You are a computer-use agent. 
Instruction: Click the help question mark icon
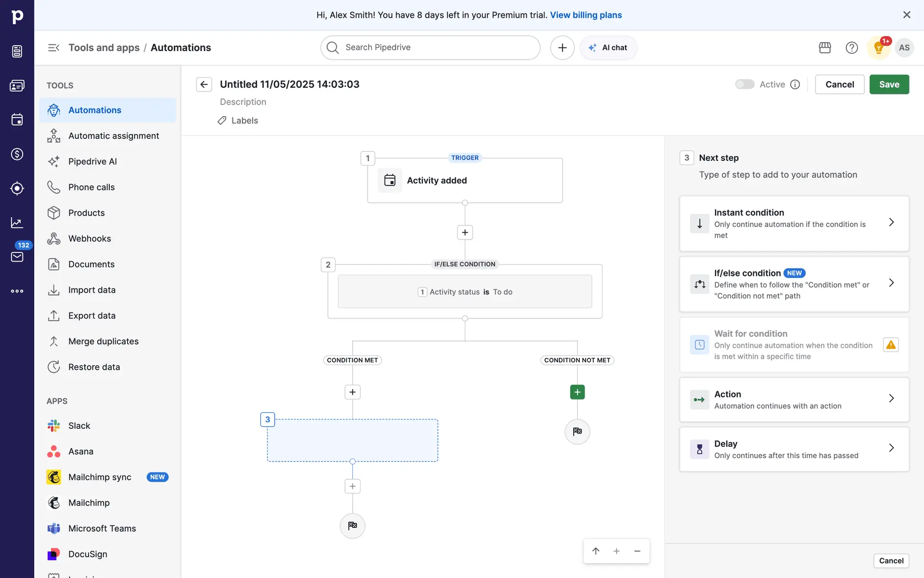click(x=851, y=48)
